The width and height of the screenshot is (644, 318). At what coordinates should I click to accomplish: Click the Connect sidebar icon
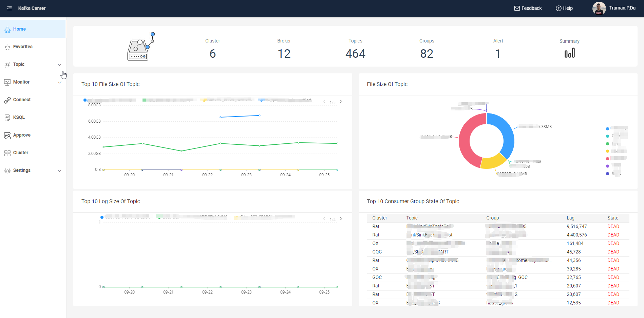point(7,100)
